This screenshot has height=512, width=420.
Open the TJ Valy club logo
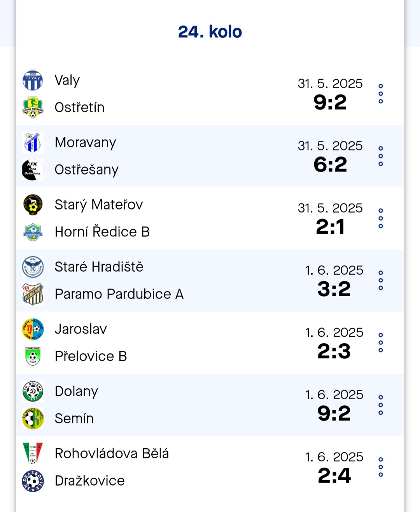tap(33, 80)
